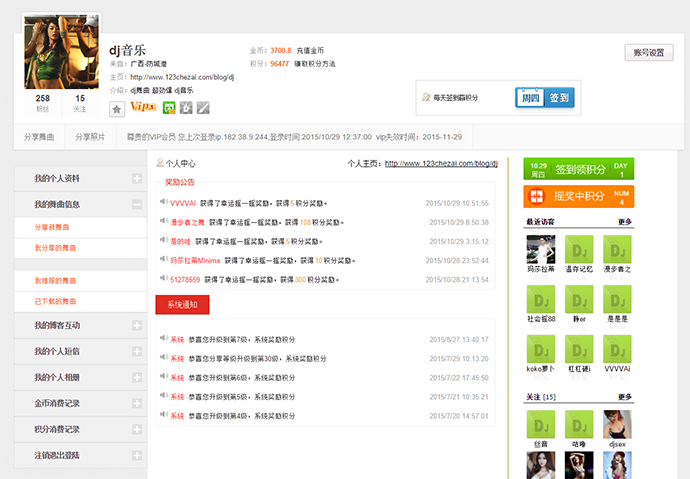The height and width of the screenshot is (479, 690).
Task: Open 我推荐的舞曲 submenu item
Action: point(55,280)
